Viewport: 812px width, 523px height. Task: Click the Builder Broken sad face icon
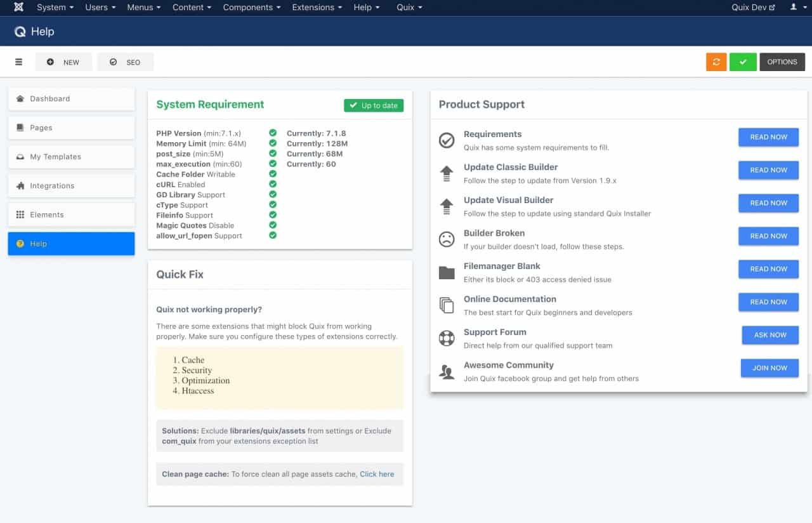click(447, 239)
